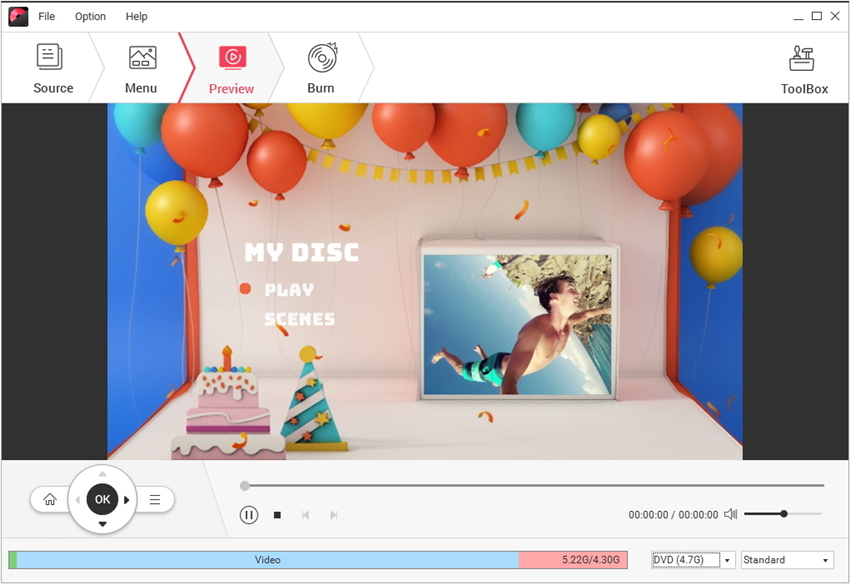This screenshot has width=850, height=584.
Task: Open the Burn disc step
Action: (321, 57)
